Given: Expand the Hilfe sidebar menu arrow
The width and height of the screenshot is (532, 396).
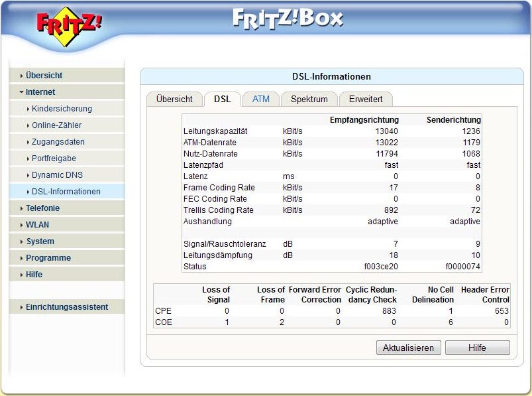Looking at the screenshot, I should (x=22, y=275).
